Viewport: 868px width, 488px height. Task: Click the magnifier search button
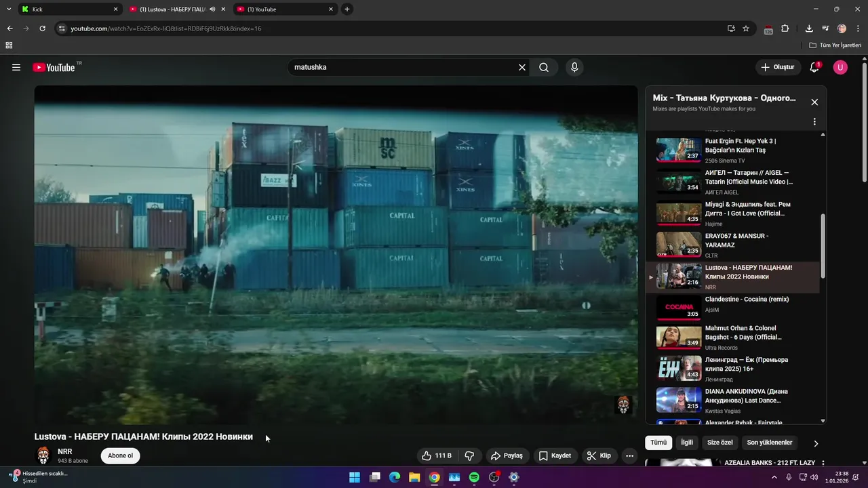[x=544, y=67]
